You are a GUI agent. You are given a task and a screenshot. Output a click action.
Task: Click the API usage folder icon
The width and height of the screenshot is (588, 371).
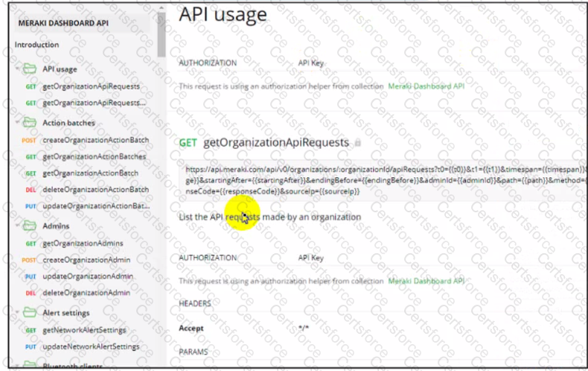tap(30, 69)
